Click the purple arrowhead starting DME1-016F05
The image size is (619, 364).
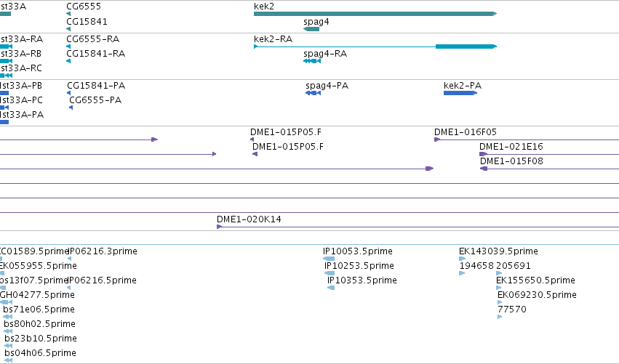(437, 139)
